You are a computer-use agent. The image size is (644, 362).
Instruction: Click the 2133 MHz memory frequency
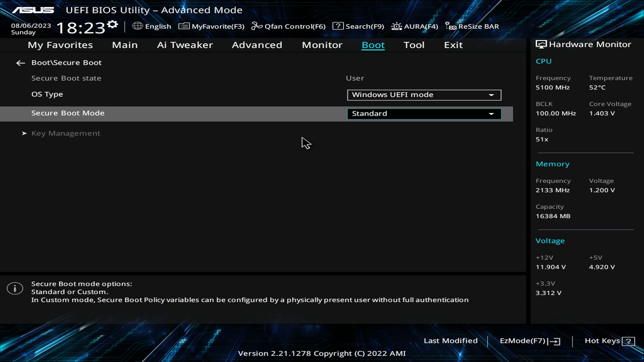click(x=552, y=190)
